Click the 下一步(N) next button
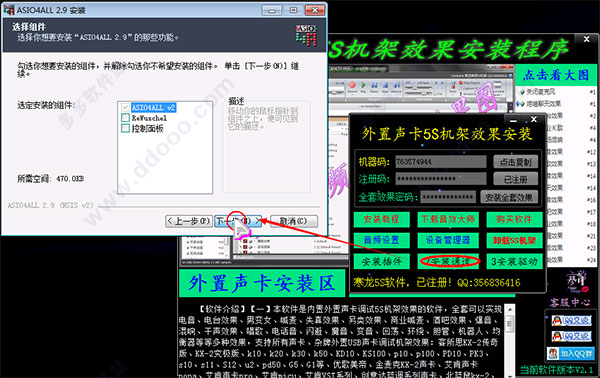This screenshot has width=600, height=378. coord(238,221)
